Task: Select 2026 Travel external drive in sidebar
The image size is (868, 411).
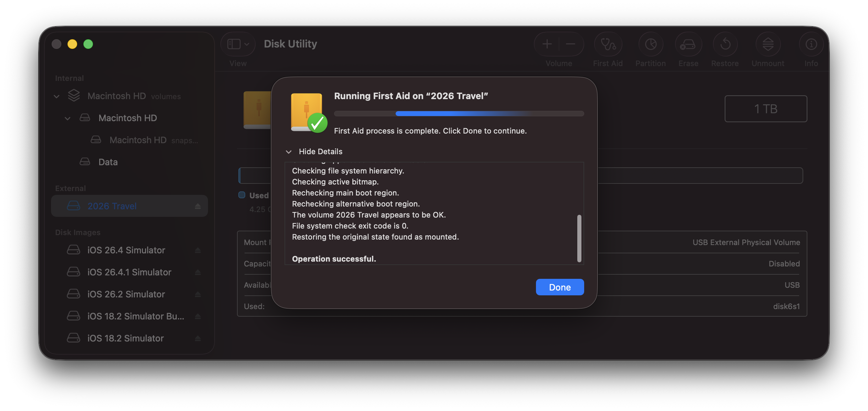Action: click(x=130, y=206)
